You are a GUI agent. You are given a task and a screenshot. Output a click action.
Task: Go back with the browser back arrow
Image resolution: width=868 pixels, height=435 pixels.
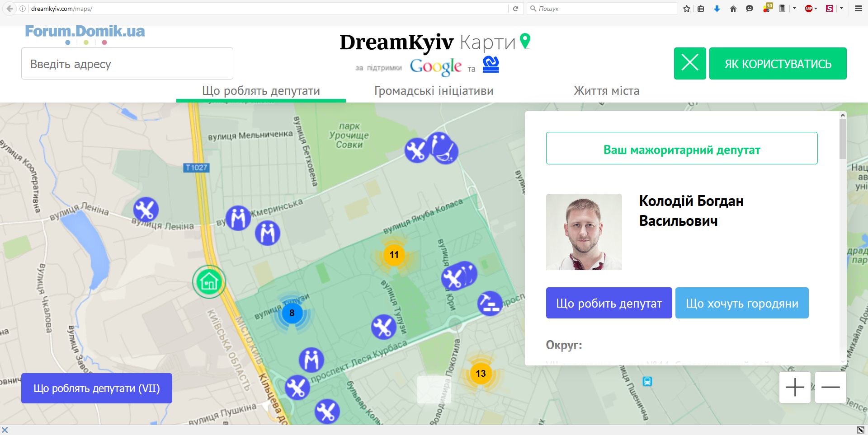(x=9, y=9)
